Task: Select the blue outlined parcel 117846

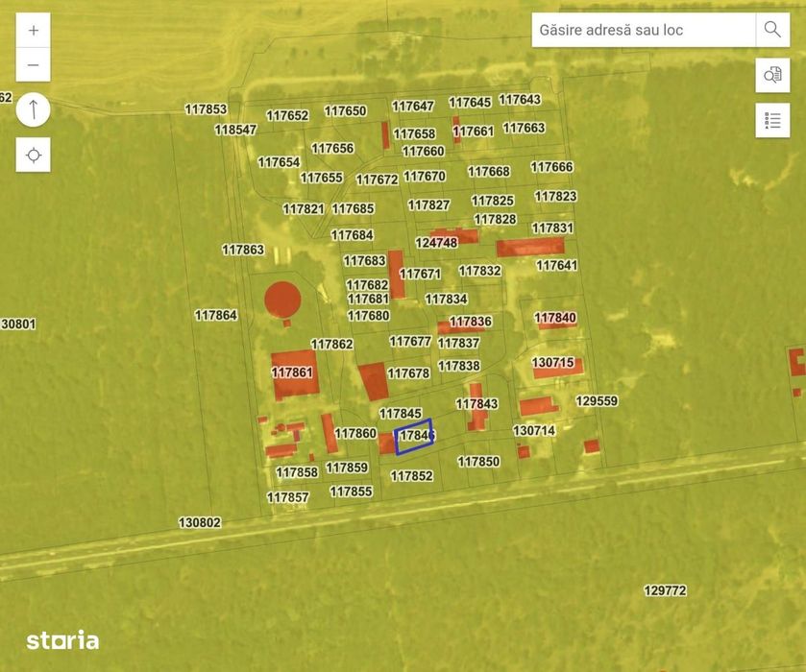Action: point(414,437)
